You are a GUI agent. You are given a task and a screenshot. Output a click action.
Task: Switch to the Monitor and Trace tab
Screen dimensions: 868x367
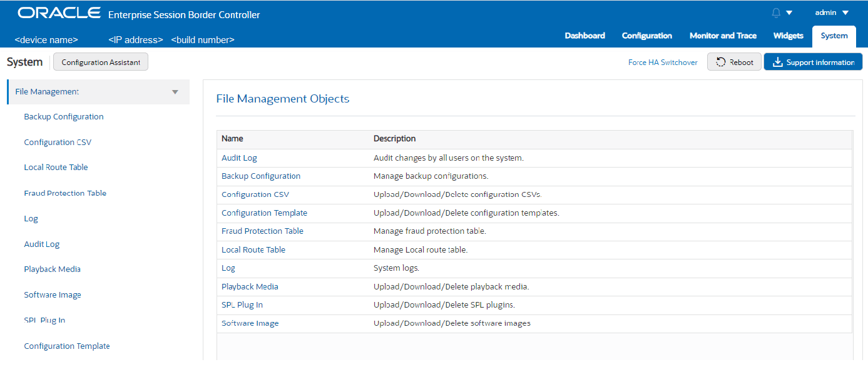[x=723, y=36]
